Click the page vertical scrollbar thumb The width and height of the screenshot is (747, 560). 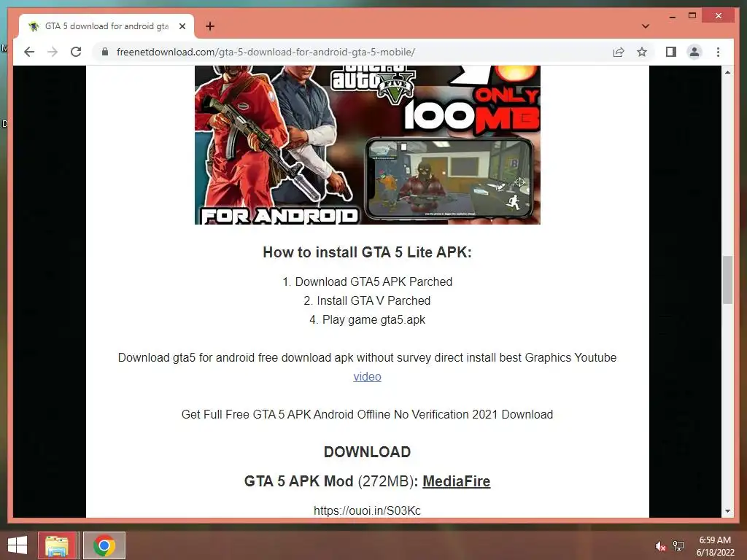point(727,279)
